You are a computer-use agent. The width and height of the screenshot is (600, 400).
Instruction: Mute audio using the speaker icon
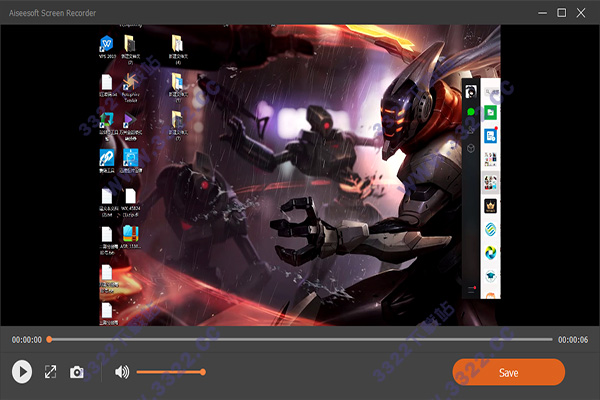click(x=122, y=372)
